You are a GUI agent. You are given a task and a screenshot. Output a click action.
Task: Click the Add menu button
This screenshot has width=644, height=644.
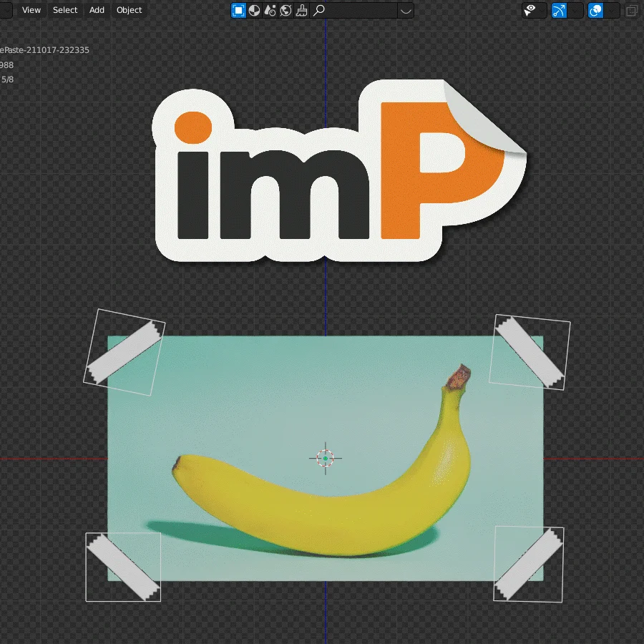(97, 10)
